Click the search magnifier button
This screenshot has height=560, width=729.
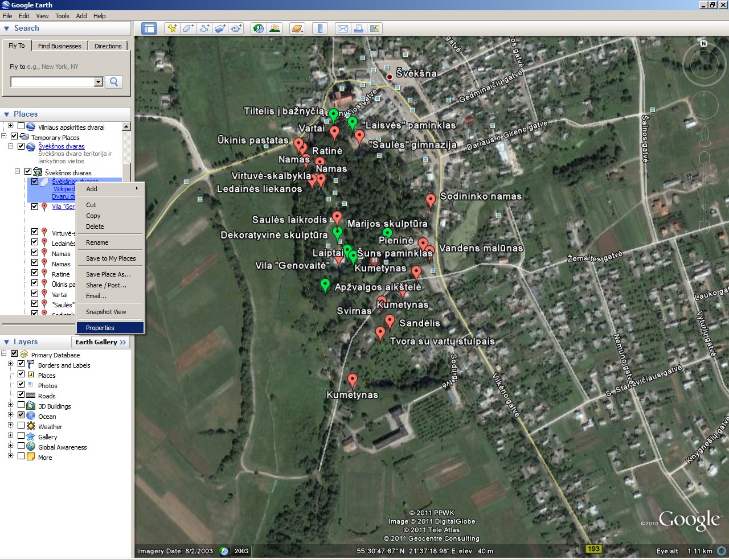point(114,82)
